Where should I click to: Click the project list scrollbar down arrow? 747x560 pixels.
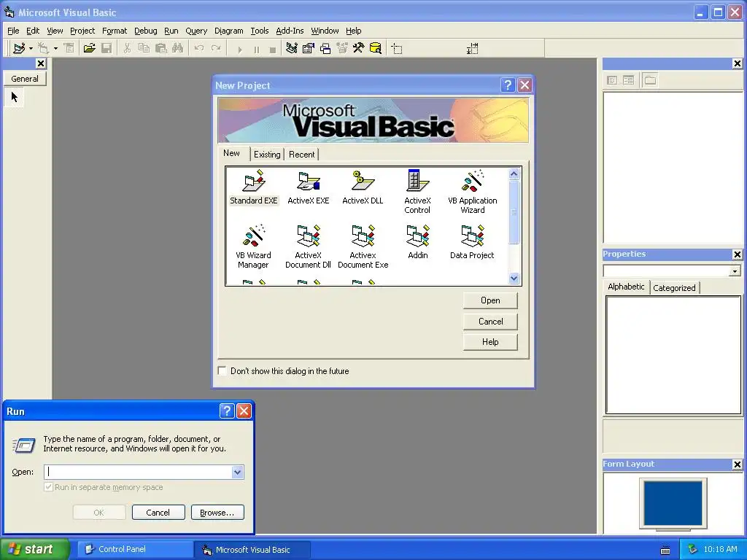514,278
